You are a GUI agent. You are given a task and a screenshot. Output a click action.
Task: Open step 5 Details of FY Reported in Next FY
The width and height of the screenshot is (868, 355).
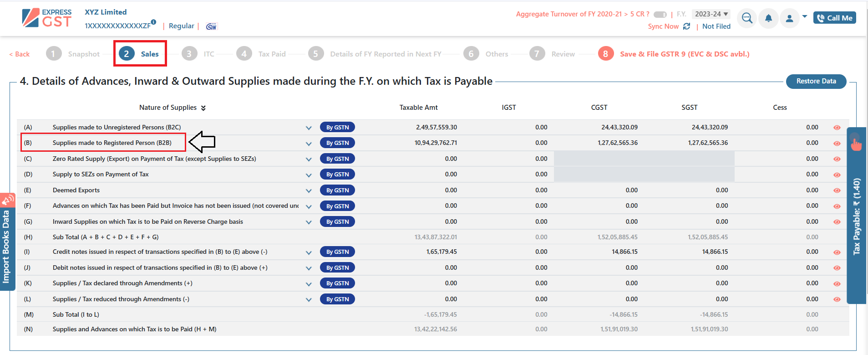pos(375,54)
